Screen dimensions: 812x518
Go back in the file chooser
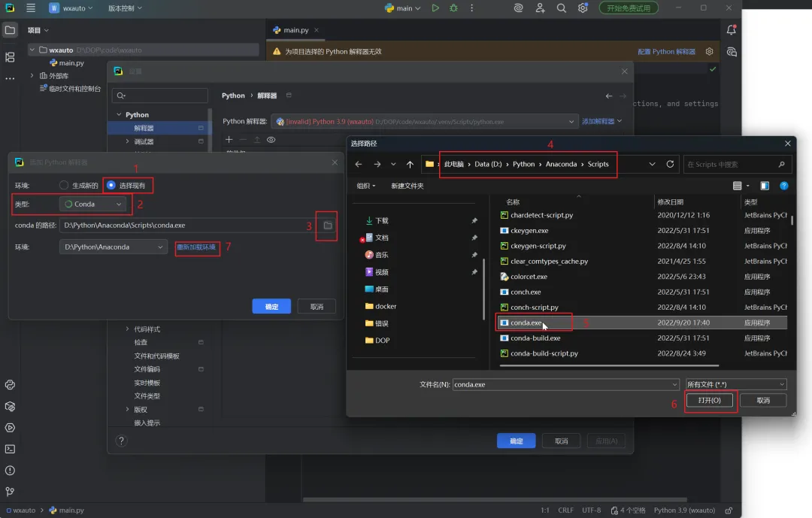[x=359, y=164]
